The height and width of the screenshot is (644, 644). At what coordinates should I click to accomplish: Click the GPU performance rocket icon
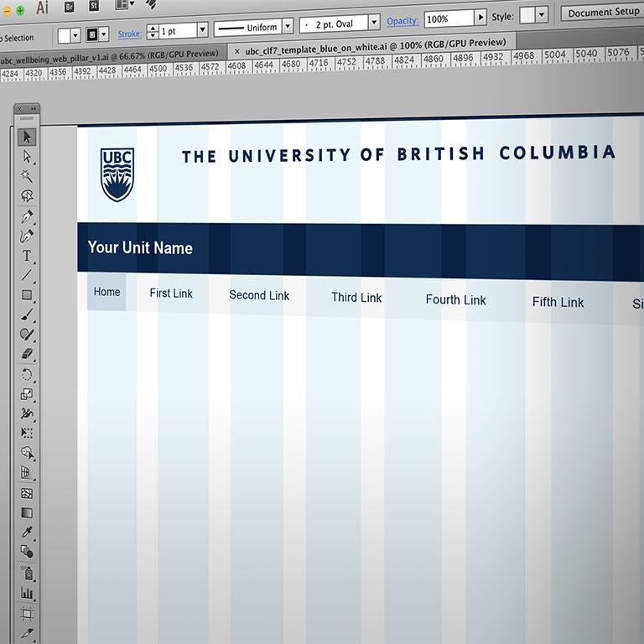[x=152, y=3]
